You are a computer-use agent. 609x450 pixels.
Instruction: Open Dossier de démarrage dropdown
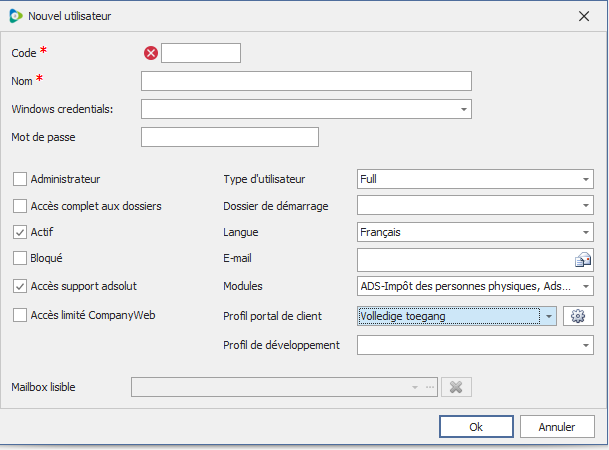pyautogui.click(x=586, y=205)
